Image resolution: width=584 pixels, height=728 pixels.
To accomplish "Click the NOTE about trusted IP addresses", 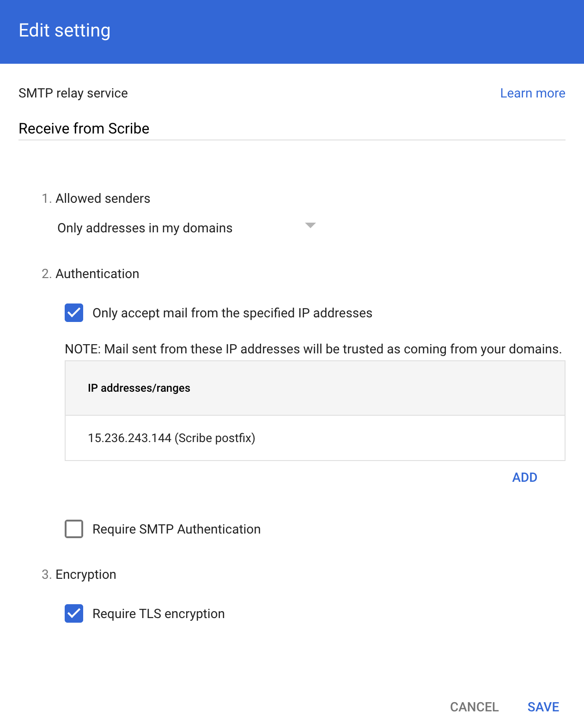I will click(313, 349).
